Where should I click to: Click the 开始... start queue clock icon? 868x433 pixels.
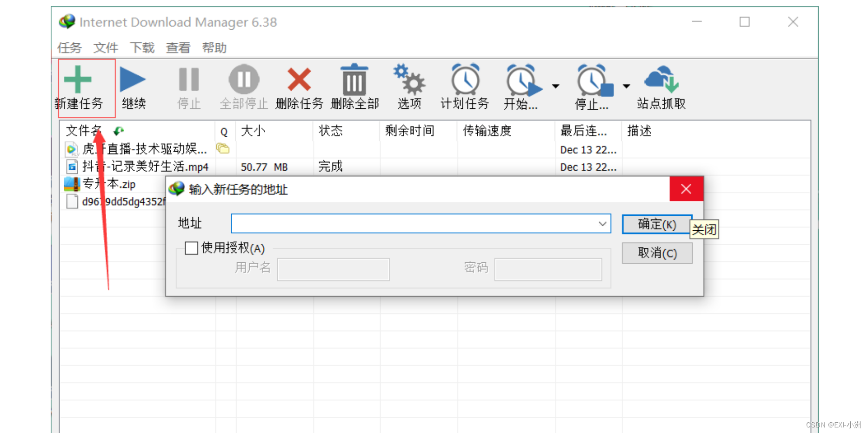[523, 80]
